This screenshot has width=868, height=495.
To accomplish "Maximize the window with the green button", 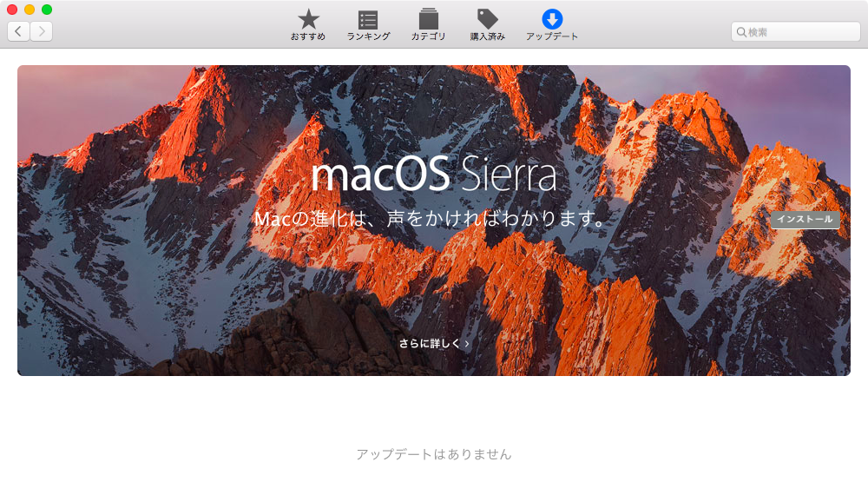I will click(x=47, y=10).
